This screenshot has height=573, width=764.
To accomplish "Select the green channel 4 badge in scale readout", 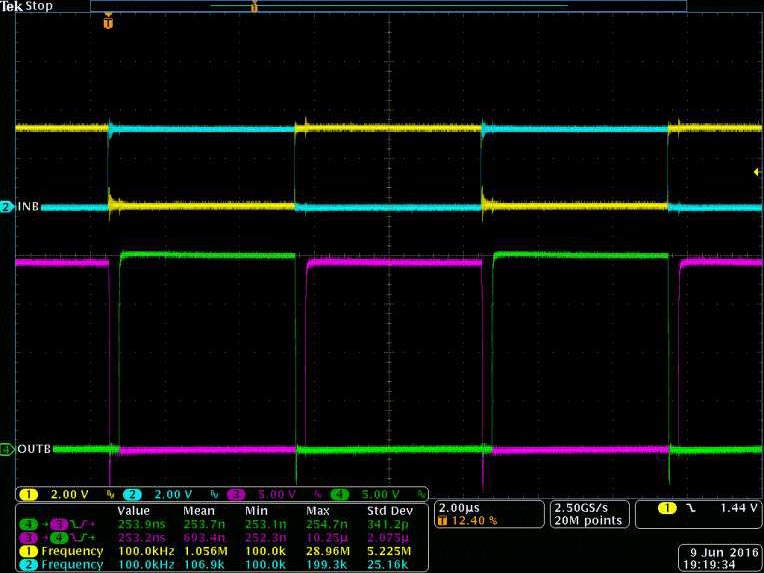I will point(340,495).
